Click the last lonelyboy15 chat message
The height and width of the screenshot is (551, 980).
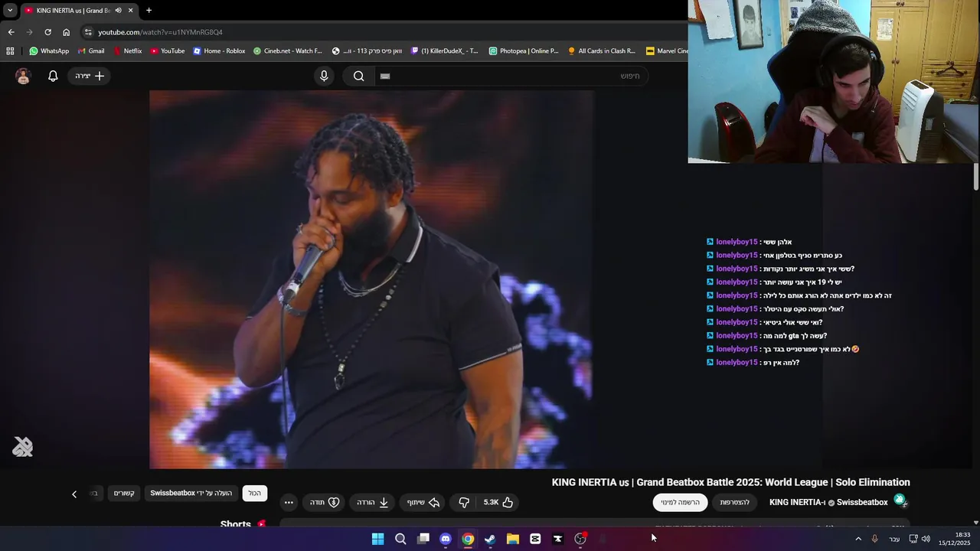click(x=753, y=362)
